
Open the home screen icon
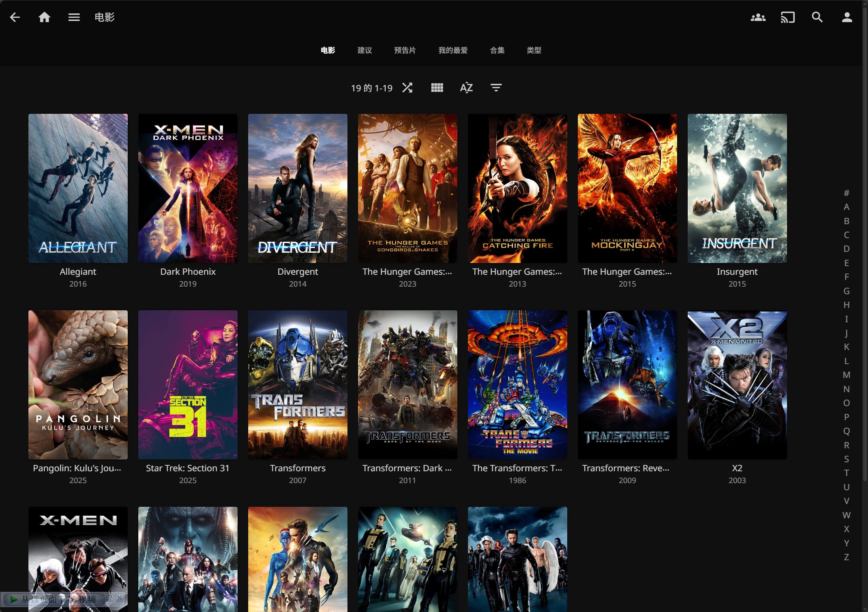[44, 17]
